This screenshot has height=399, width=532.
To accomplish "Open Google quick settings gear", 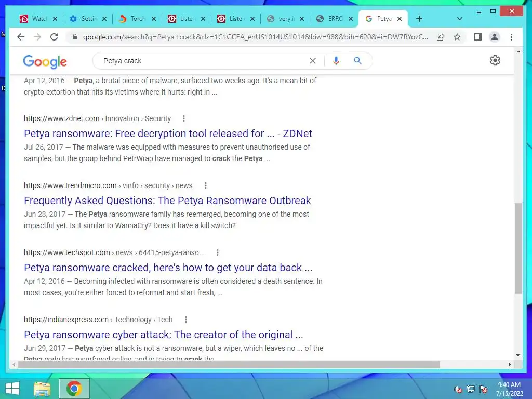I will tap(495, 60).
